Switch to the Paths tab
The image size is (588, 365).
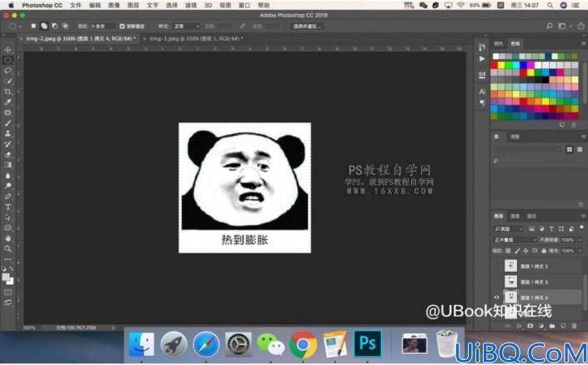pos(531,216)
